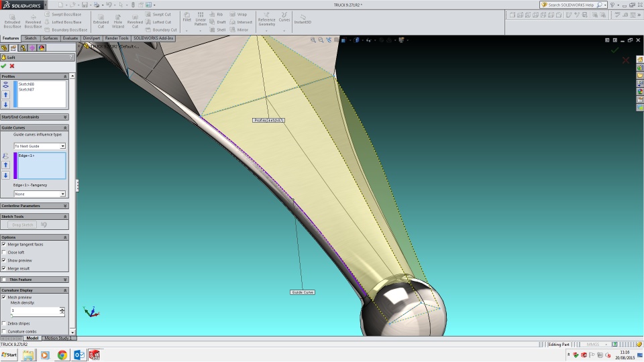Image resolution: width=644 pixels, height=362 pixels.
Task: Toggle the Show preview checkbox
Action: point(4,260)
